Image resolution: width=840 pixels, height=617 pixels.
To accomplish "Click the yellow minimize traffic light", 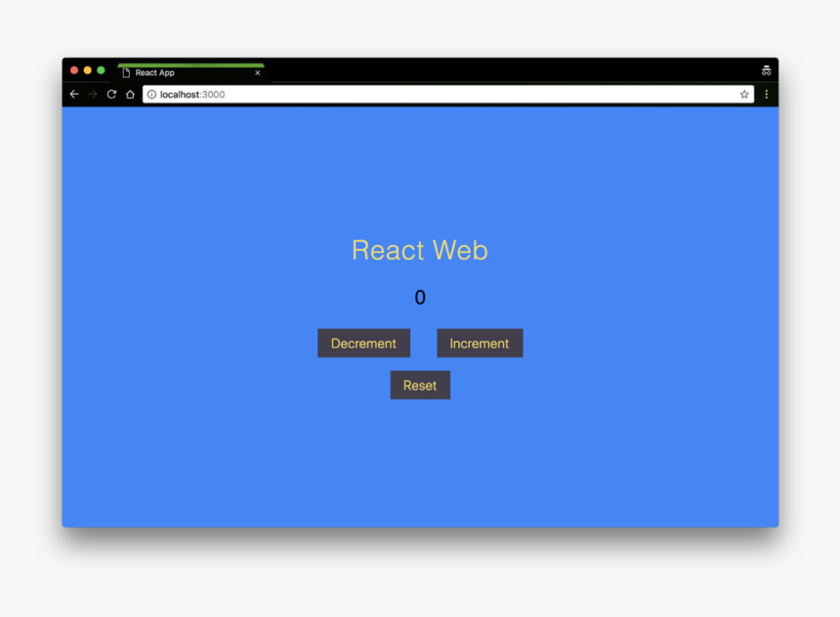I will click(86, 70).
